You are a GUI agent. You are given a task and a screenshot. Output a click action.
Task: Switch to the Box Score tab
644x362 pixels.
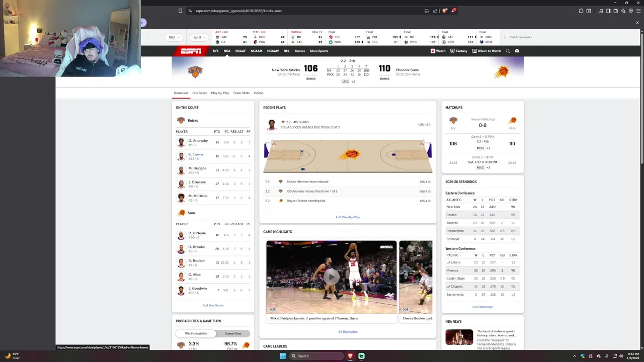(x=199, y=93)
